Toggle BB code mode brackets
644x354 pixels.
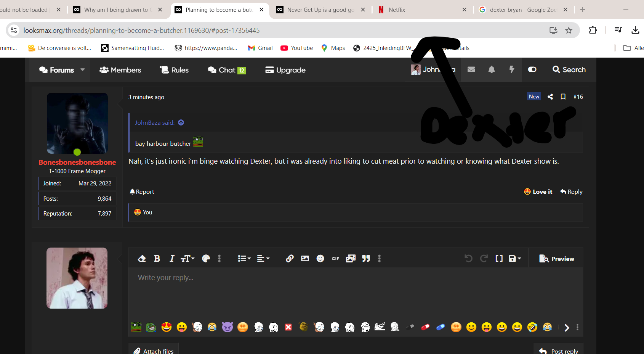(499, 259)
